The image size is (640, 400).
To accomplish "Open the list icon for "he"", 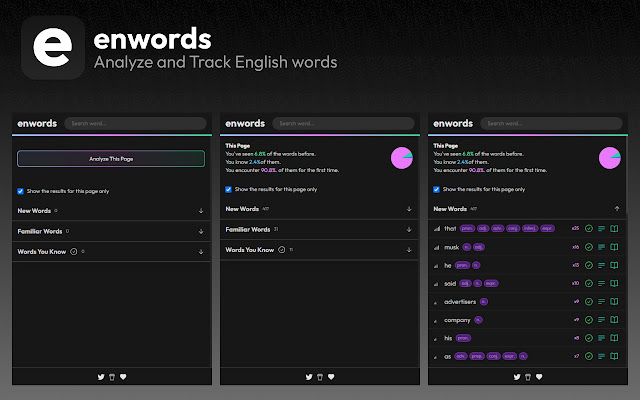I will (602, 266).
